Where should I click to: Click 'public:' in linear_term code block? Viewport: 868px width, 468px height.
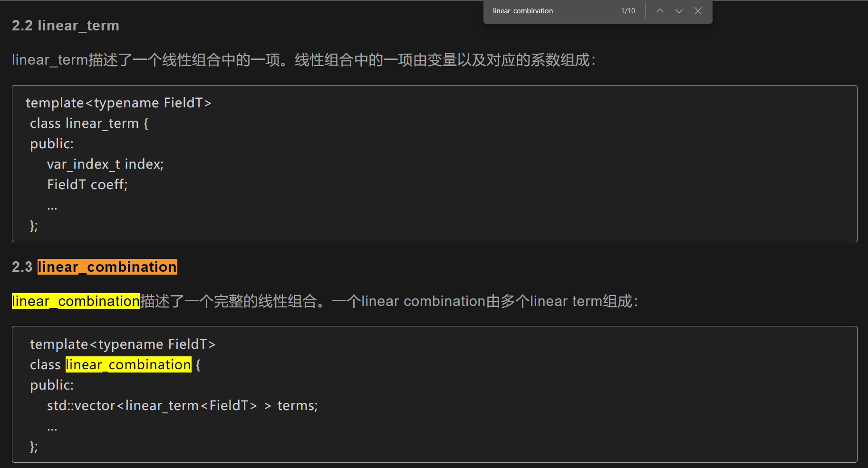[x=52, y=143]
